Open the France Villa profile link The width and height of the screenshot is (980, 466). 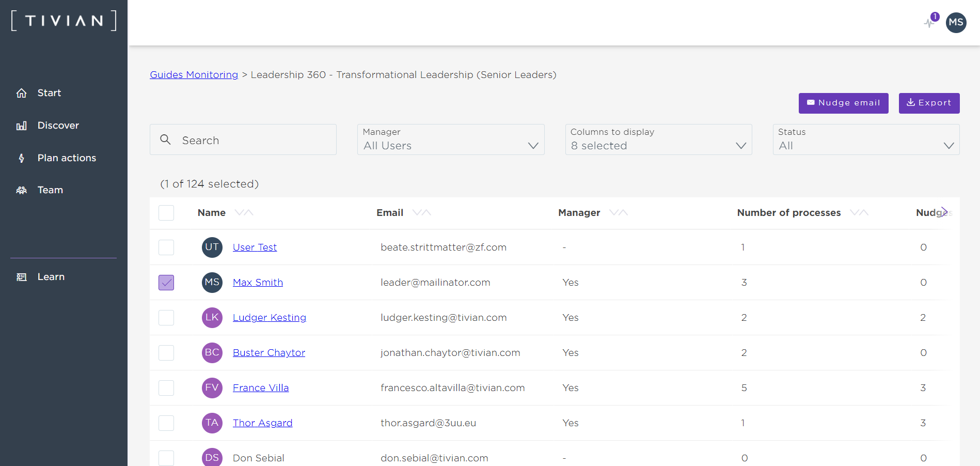pos(261,388)
